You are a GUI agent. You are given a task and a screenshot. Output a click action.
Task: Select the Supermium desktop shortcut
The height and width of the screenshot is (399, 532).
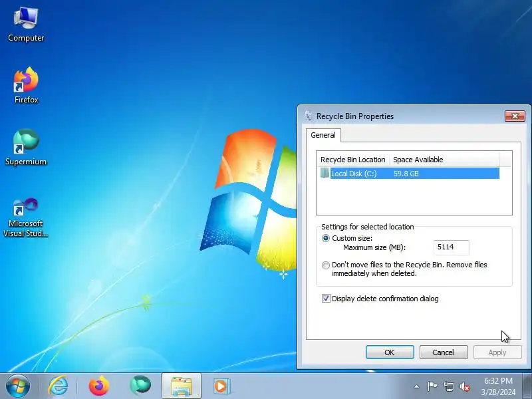click(26, 147)
